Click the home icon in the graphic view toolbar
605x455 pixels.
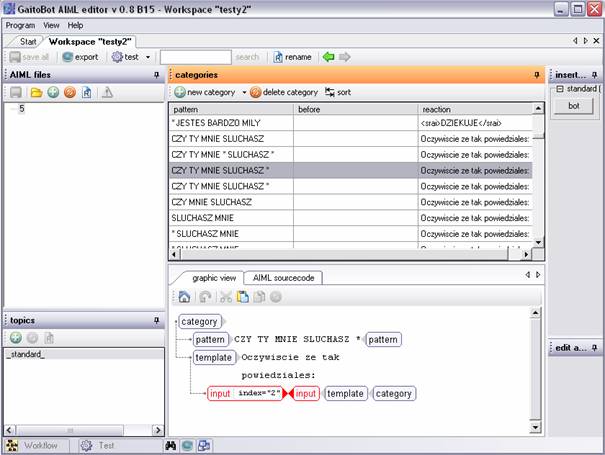pos(184,297)
